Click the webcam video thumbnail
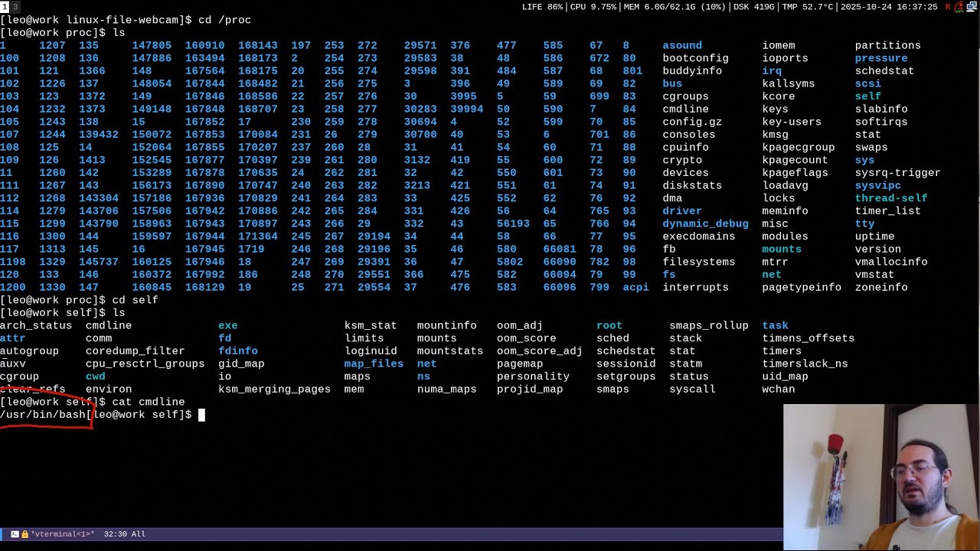The height and width of the screenshot is (551, 980). [881, 478]
